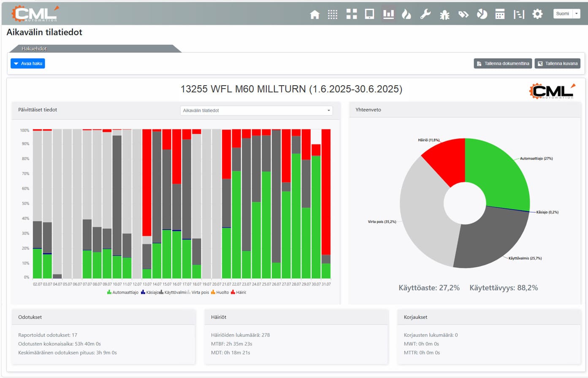This screenshot has height=378, width=588.
Task: Open the tablet device icon view
Action: (369, 14)
